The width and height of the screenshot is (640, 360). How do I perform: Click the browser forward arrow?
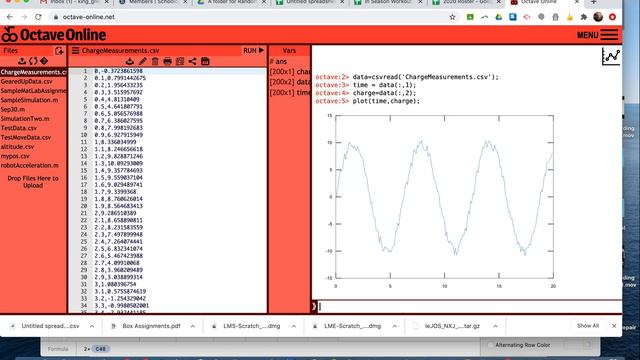click(x=24, y=17)
